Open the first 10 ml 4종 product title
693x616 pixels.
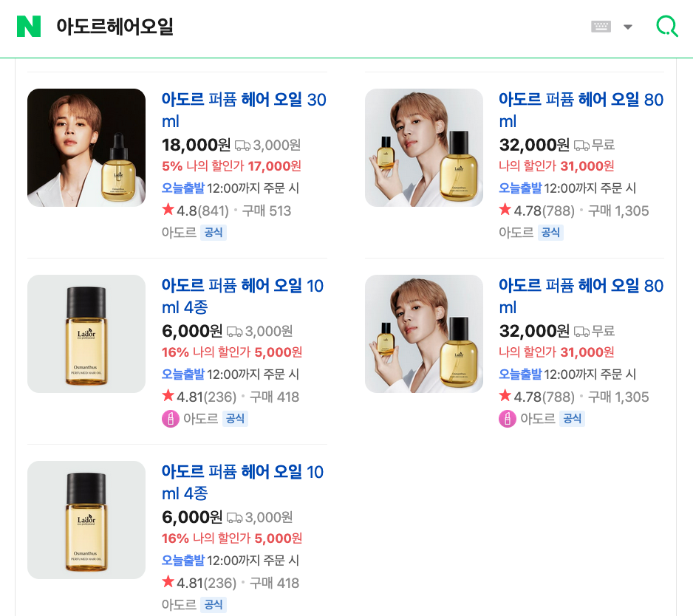242,296
